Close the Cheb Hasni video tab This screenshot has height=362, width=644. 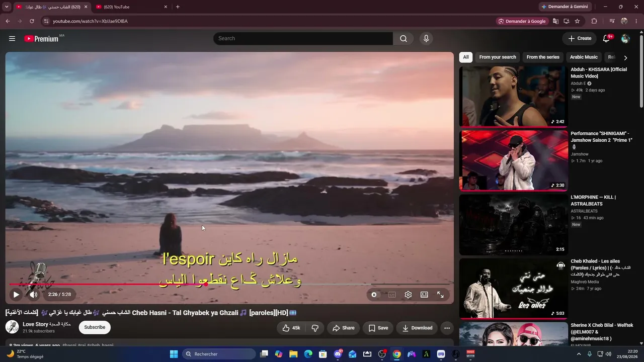click(86, 7)
